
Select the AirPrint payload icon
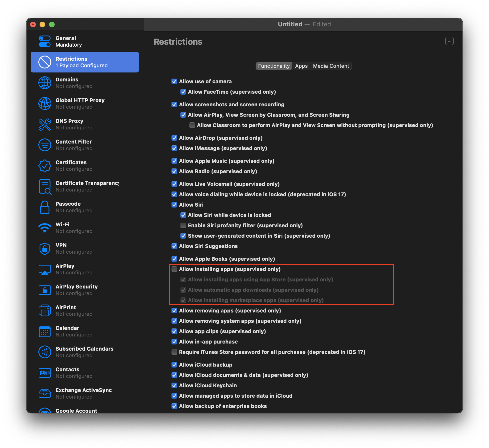45,310
